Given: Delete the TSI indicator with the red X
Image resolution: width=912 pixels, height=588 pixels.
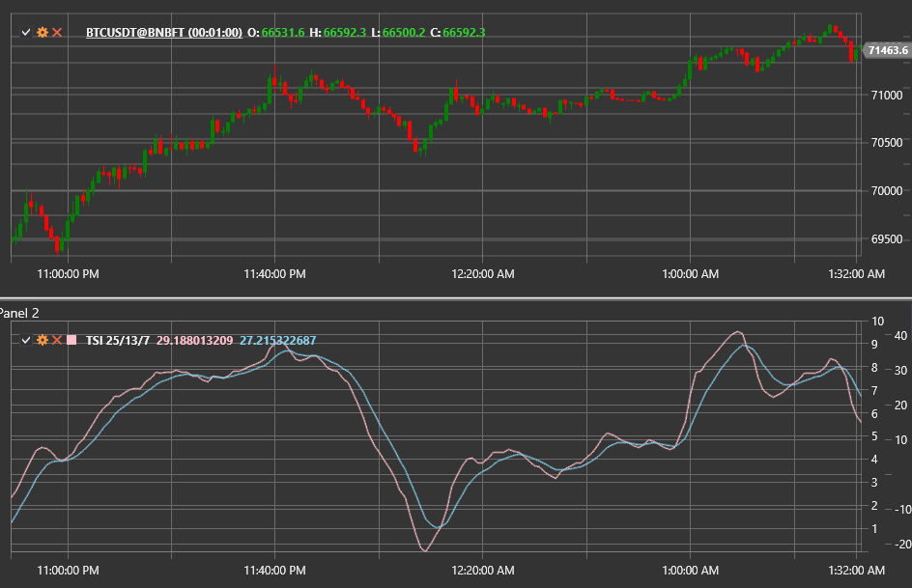Looking at the screenshot, I should click(56, 340).
